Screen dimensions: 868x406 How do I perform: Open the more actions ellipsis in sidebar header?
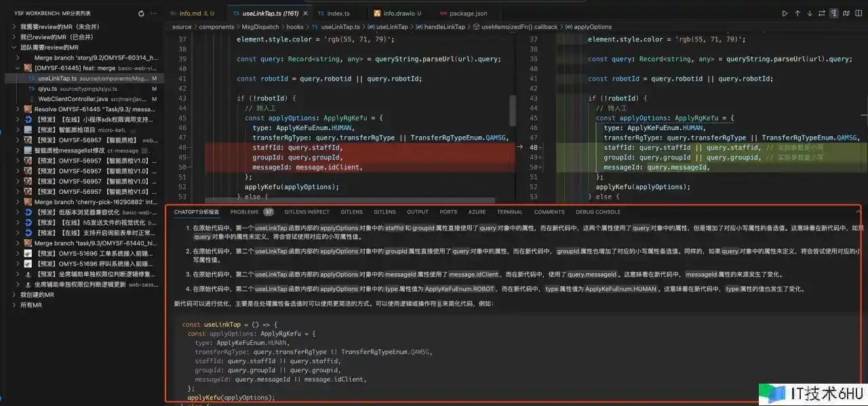coord(155,14)
